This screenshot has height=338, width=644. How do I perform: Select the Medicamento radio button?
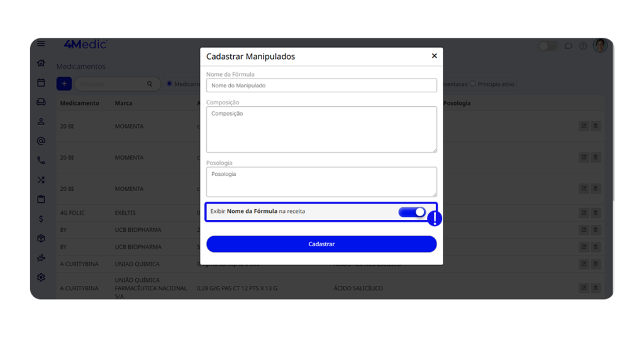(169, 84)
